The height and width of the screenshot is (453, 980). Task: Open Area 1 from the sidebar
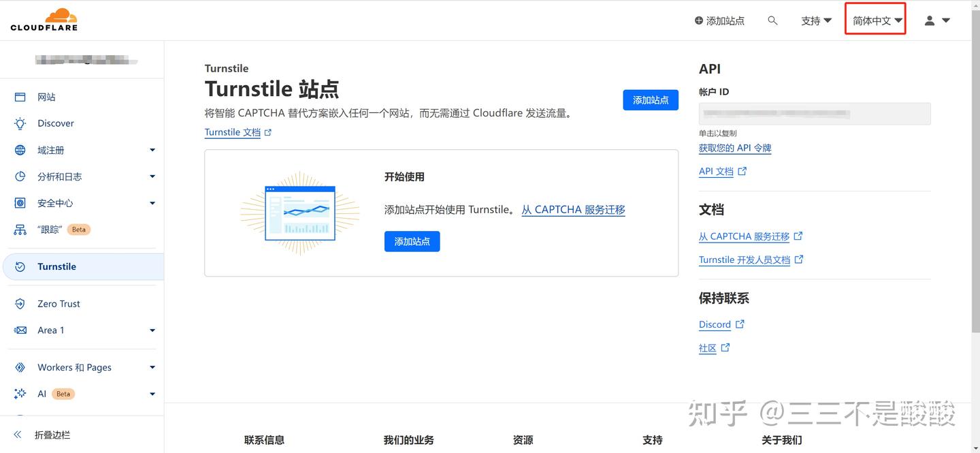[x=50, y=330]
